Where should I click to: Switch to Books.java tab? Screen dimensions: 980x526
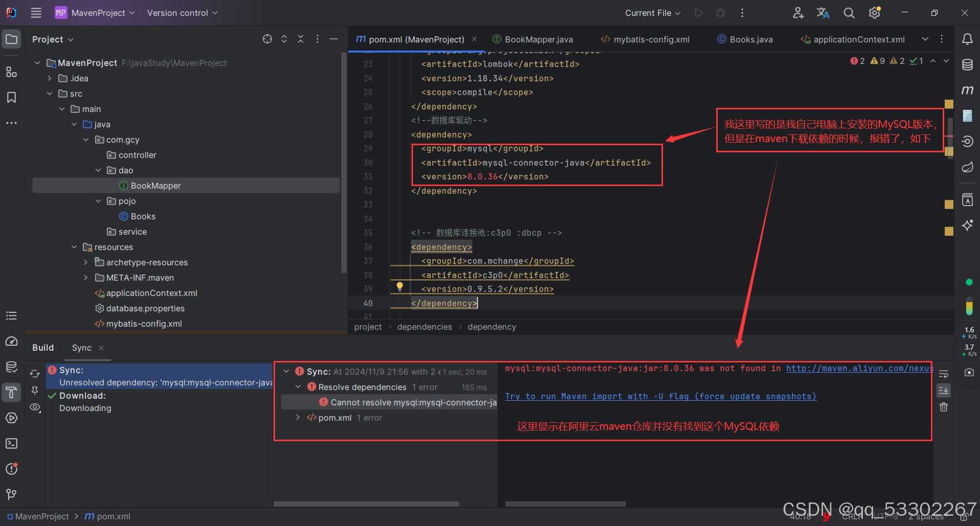point(745,39)
